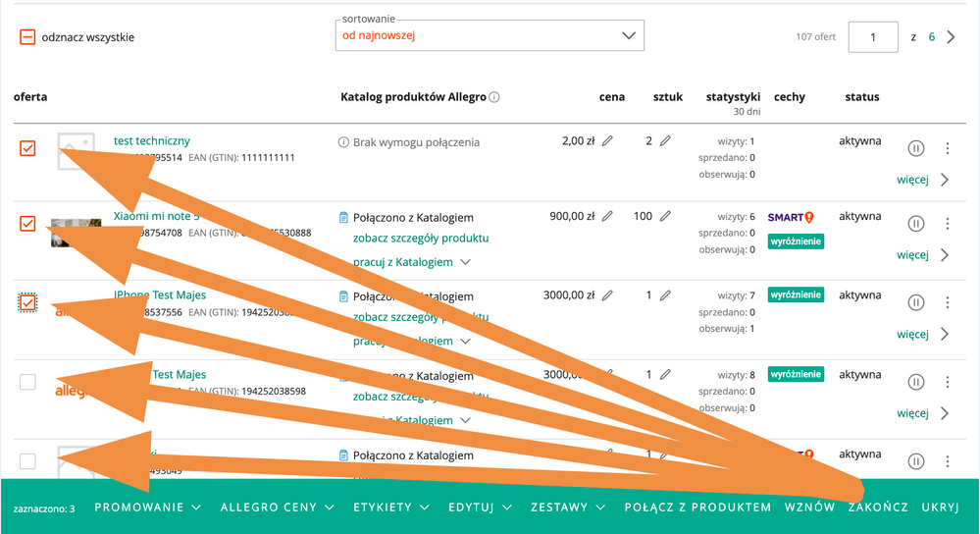Click the catalog icon on last visible offer
The width and height of the screenshot is (980, 534).
tap(343, 455)
